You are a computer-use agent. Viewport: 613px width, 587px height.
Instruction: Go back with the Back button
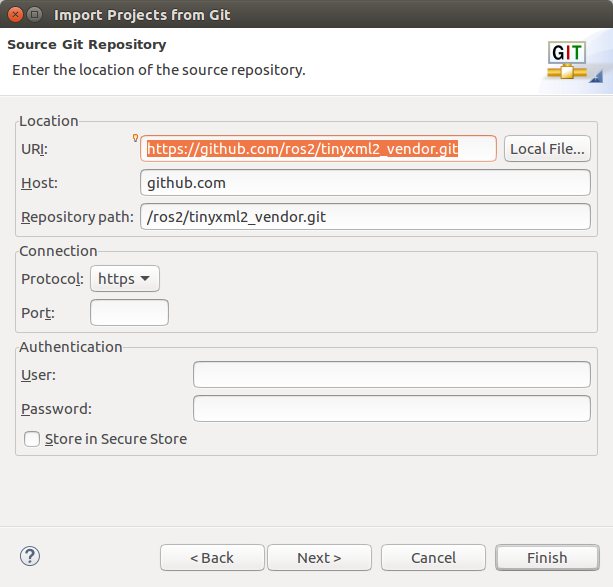pyautogui.click(x=212, y=557)
